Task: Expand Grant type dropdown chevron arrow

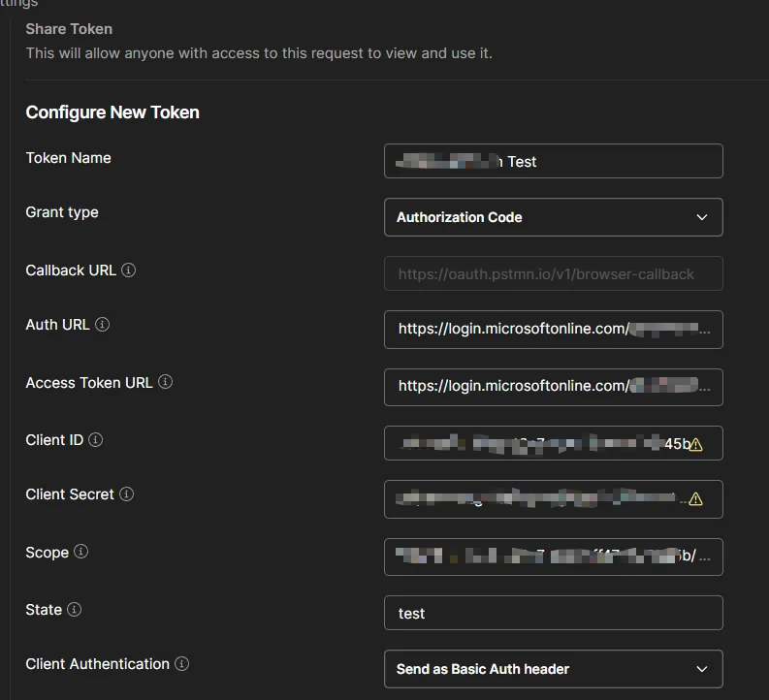Action: [x=702, y=217]
